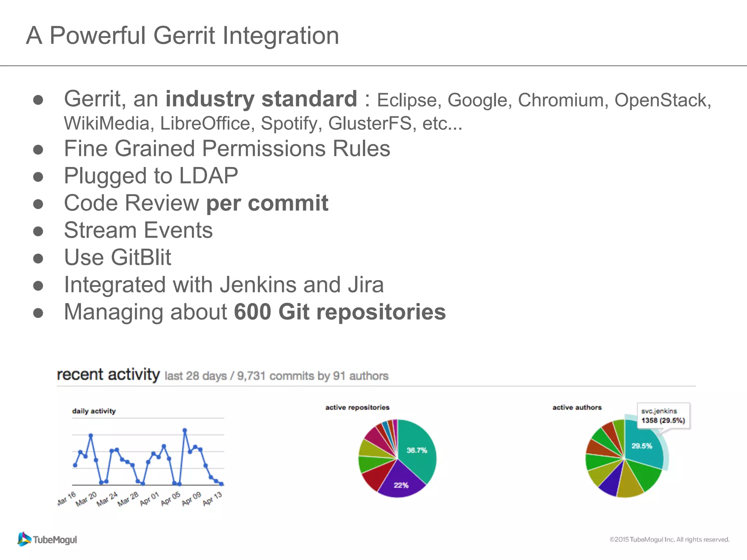Click the 'active repositories' chart label
Image resolution: width=747 pixels, height=560 pixels.
[x=357, y=408]
